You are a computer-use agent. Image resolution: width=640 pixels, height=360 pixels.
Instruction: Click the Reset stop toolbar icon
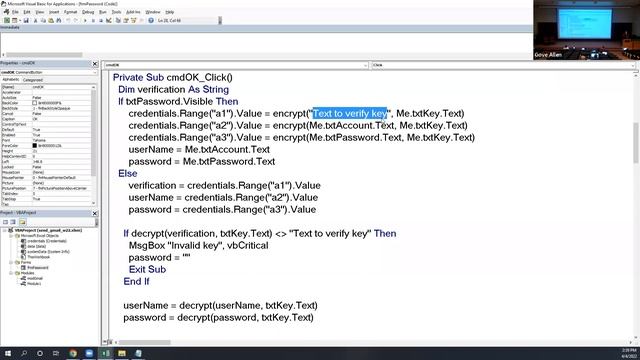point(101,20)
